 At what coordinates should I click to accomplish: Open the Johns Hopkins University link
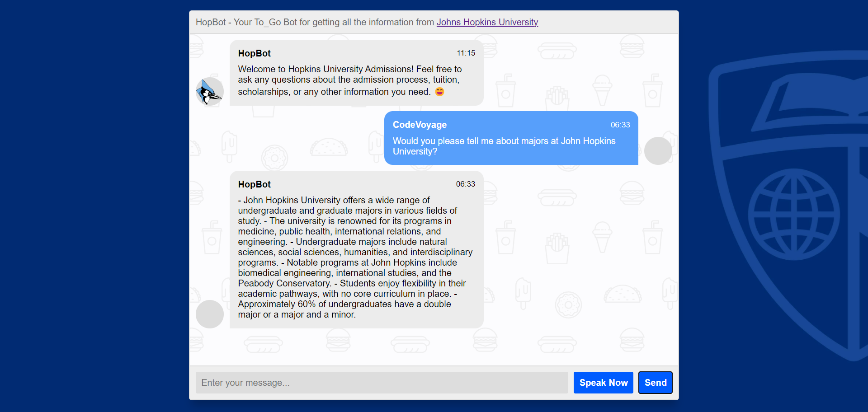coord(487,22)
